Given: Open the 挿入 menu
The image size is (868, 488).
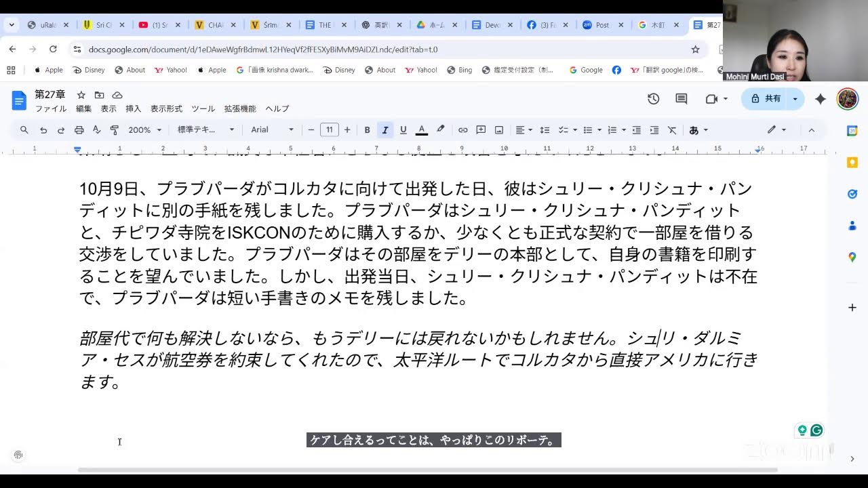Looking at the screenshot, I should [134, 108].
